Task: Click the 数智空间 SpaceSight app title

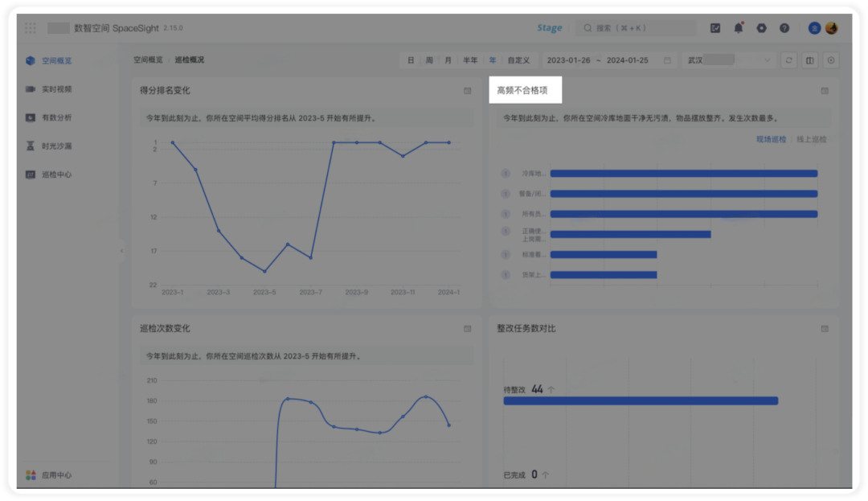Action: [117, 27]
